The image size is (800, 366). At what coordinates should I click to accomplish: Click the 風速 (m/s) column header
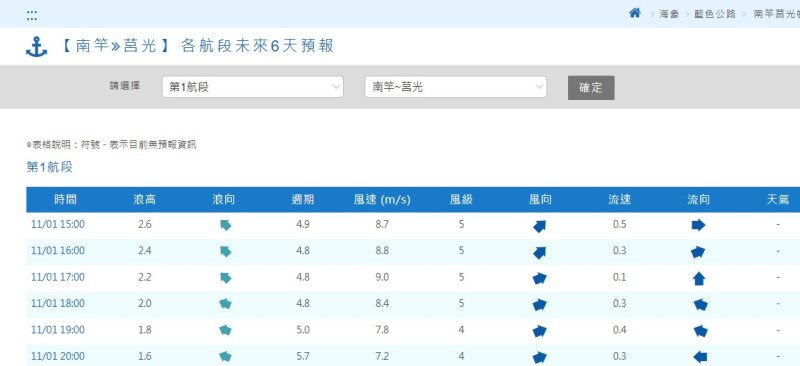[x=382, y=200]
